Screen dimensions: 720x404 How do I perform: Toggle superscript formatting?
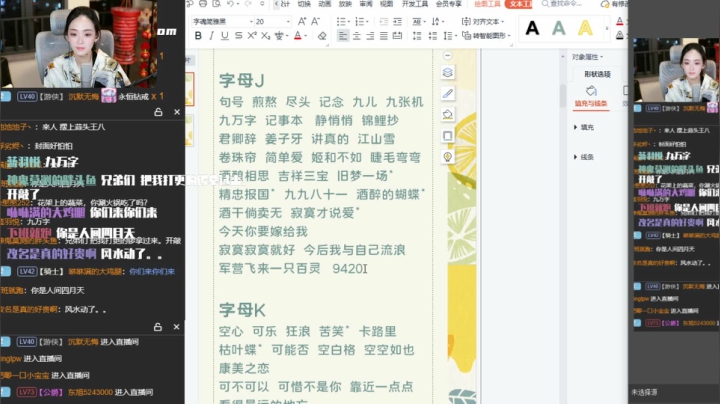click(252, 36)
